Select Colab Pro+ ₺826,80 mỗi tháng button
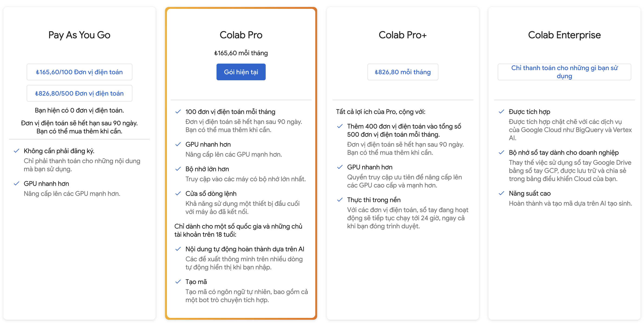This screenshot has width=644, height=323. pos(402,72)
